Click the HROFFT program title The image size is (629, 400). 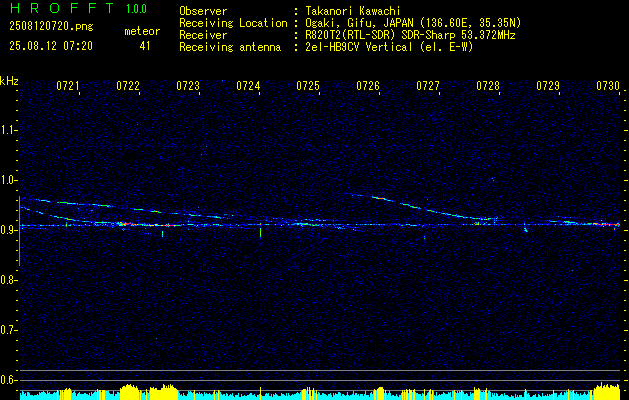(61, 8)
